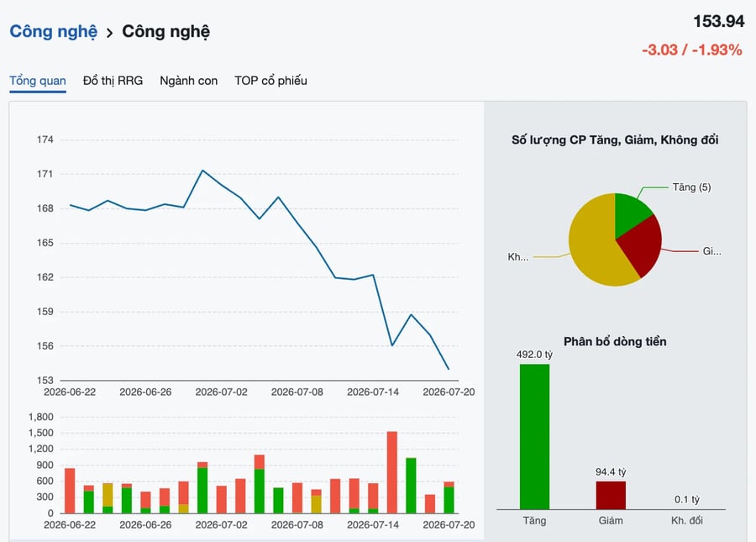The width and height of the screenshot is (756, 542).
Task: Open the blue Công nghệ breadcrumb link
Action: [x=54, y=32]
